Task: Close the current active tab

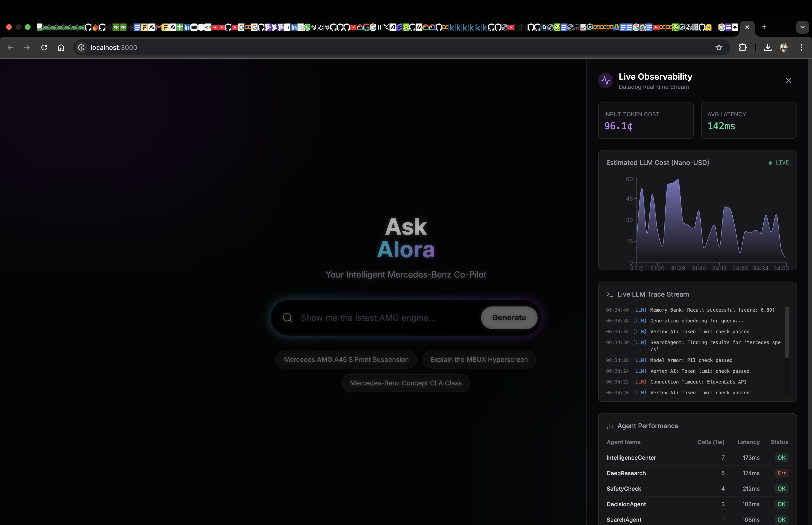Action: [x=747, y=27]
